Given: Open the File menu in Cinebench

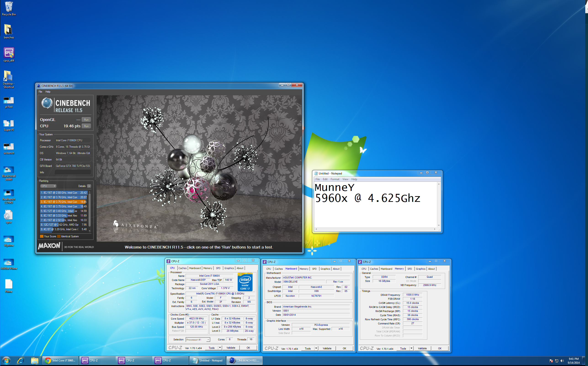Looking at the screenshot, I should pyautogui.click(x=40, y=92).
